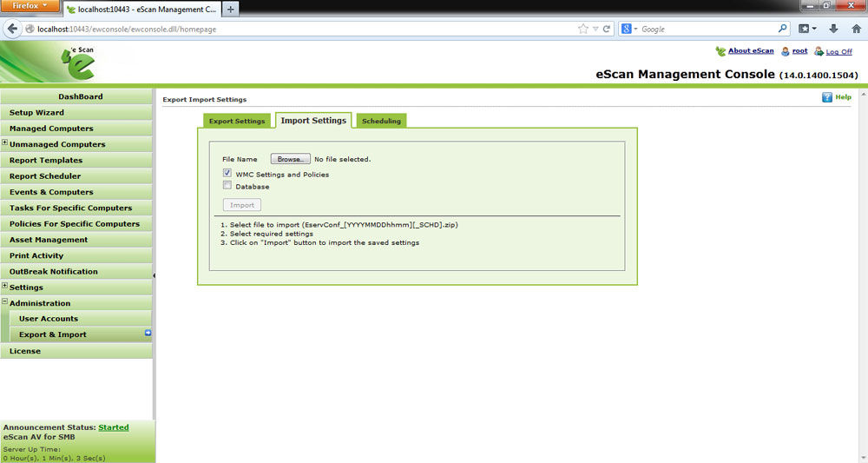Image resolution: width=868 pixels, height=463 pixels.
Task: Go to Firefox home icon
Action: (x=856, y=29)
